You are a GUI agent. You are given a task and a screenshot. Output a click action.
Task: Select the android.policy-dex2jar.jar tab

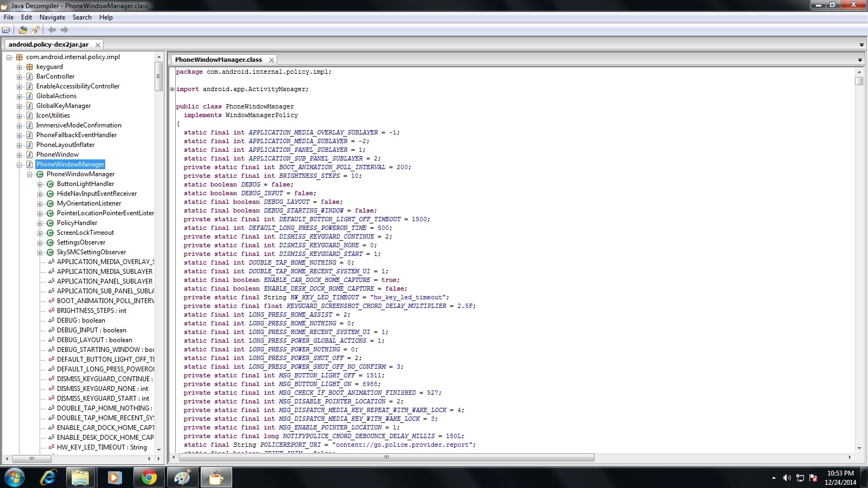[x=48, y=44]
